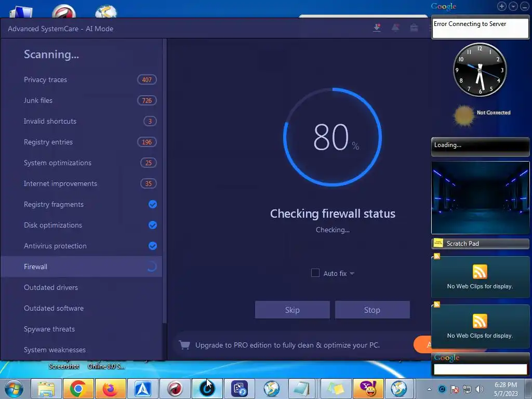The width and height of the screenshot is (532, 399).
Task: Open the Notepad taskbar icon
Action: [x=301, y=389]
